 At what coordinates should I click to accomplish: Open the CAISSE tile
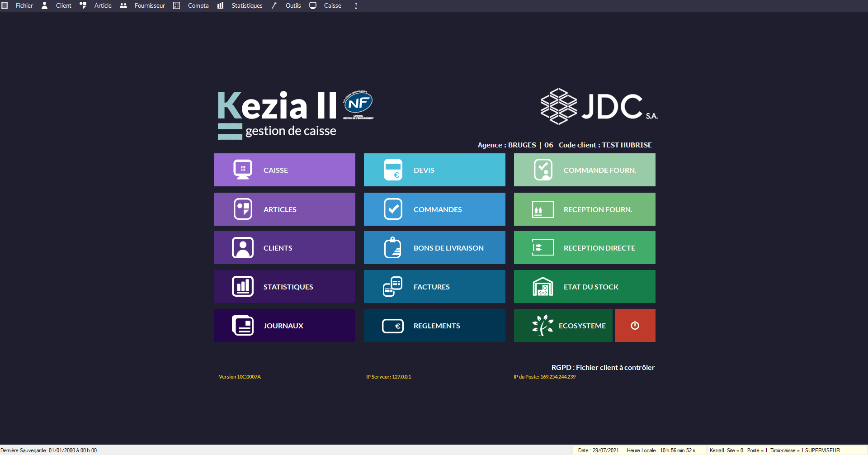click(284, 170)
